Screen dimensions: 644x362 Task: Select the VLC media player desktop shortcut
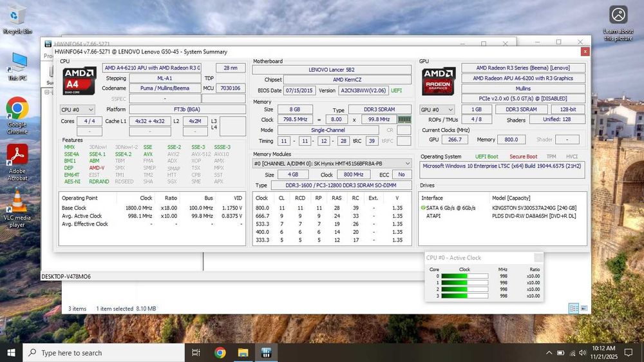point(17,209)
